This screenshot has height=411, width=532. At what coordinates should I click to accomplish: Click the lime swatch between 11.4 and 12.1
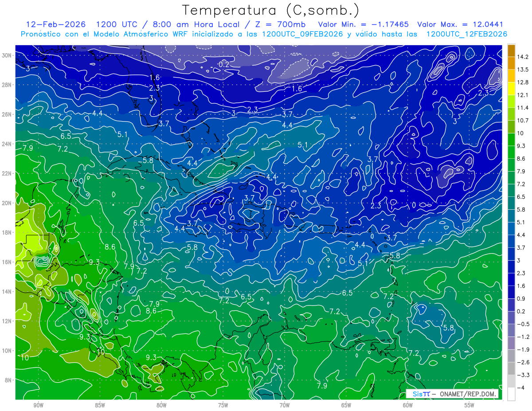pos(511,102)
